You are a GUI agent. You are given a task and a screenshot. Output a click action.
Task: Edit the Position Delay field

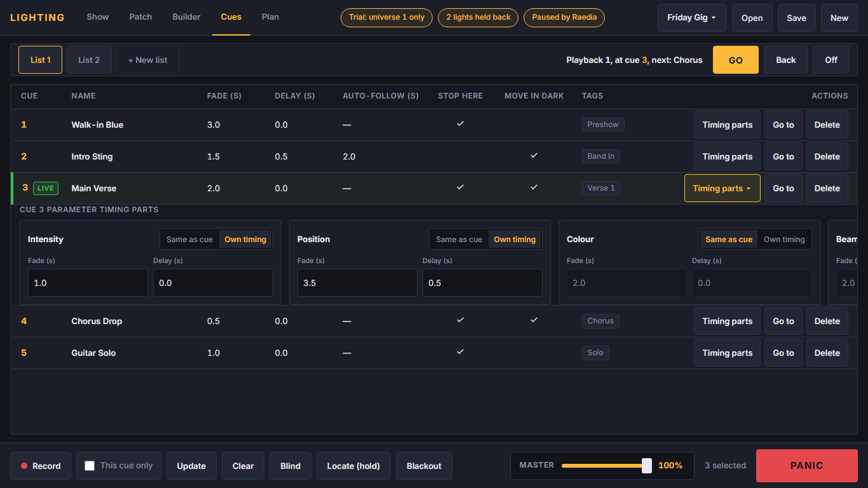click(482, 283)
